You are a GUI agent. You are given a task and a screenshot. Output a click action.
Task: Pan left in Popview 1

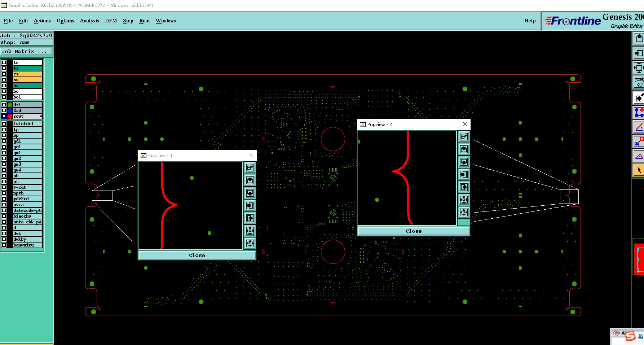click(250, 205)
